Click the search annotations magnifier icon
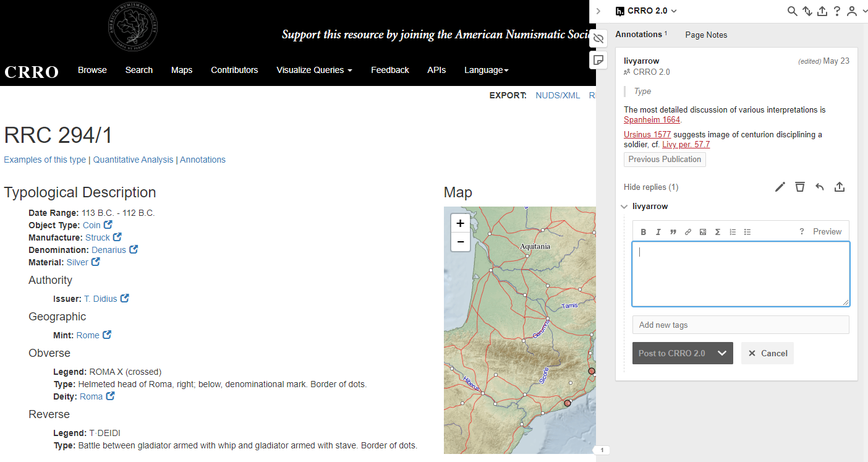 point(792,11)
